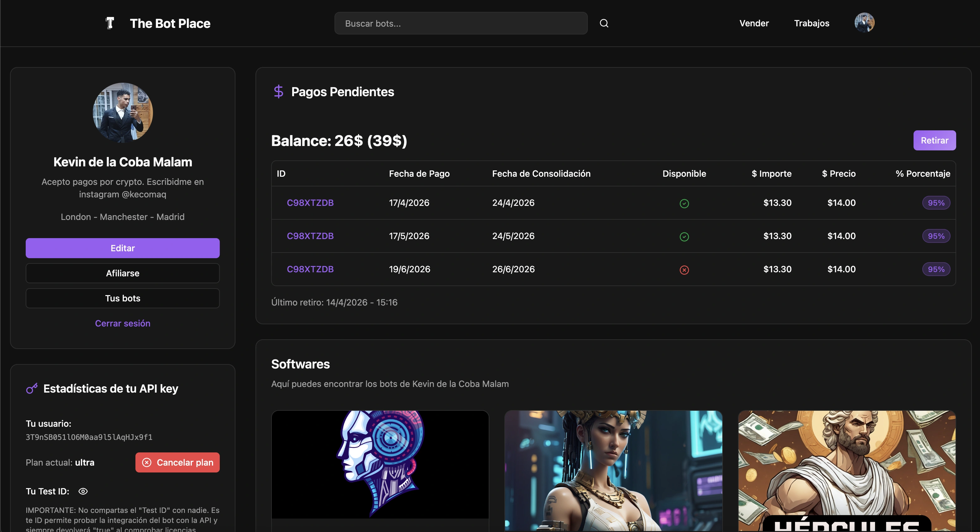Click the 95% badge in 17/5/2026 row
The width and height of the screenshot is (980, 532).
pos(936,236)
